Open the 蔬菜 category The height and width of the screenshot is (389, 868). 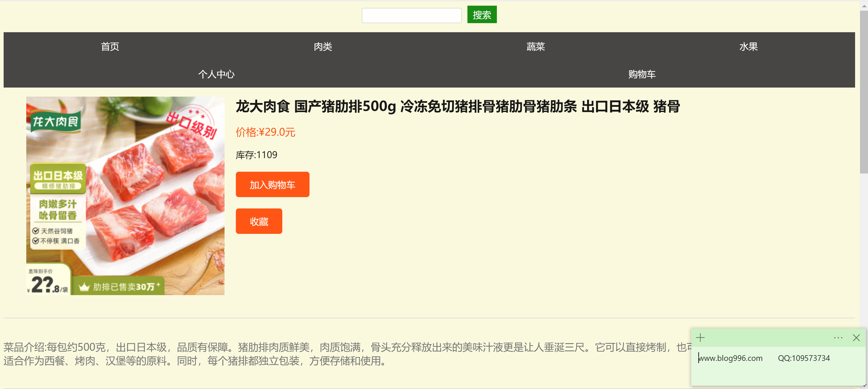(x=535, y=46)
